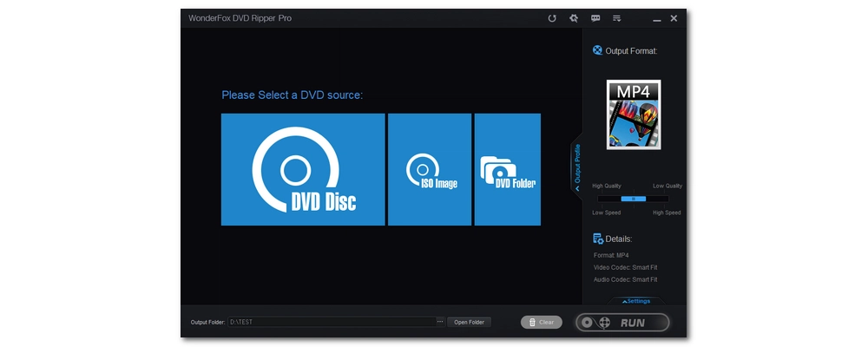Pick the DVD Folder source tile
The width and height of the screenshot is (868, 347).
click(508, 169)
